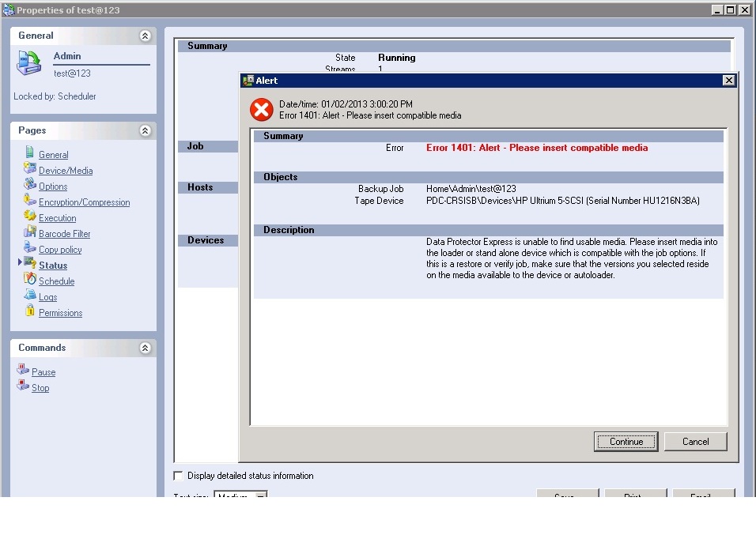Open the Text size dropdown
Screen dimensions: 756x550
[x=261, y=495]
